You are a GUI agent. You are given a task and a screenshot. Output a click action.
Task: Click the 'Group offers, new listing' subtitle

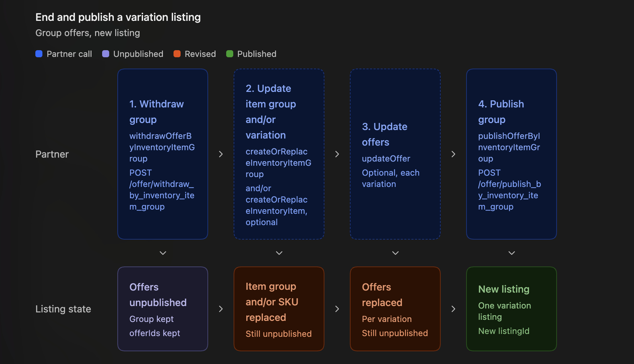tap(88, 33)
